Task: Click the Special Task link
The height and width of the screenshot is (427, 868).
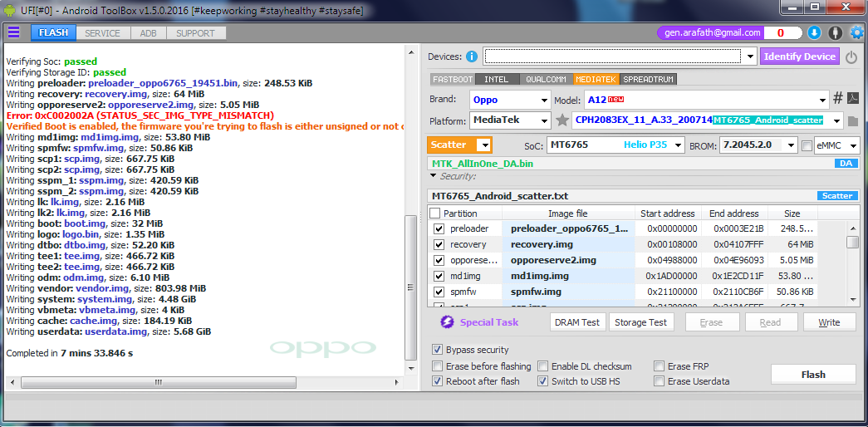Action: [489, 321]
